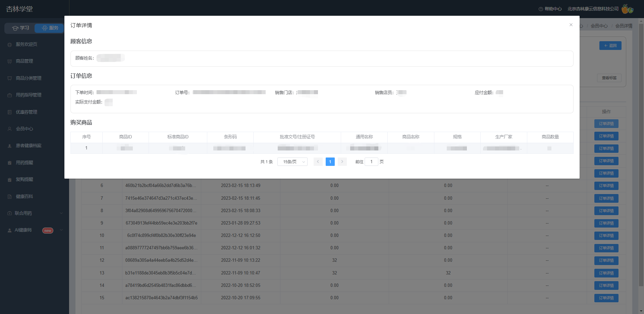Open the 15条/页 page size dropdown
The height and width of the screenshot is (314, 644).
pos(292,162)
